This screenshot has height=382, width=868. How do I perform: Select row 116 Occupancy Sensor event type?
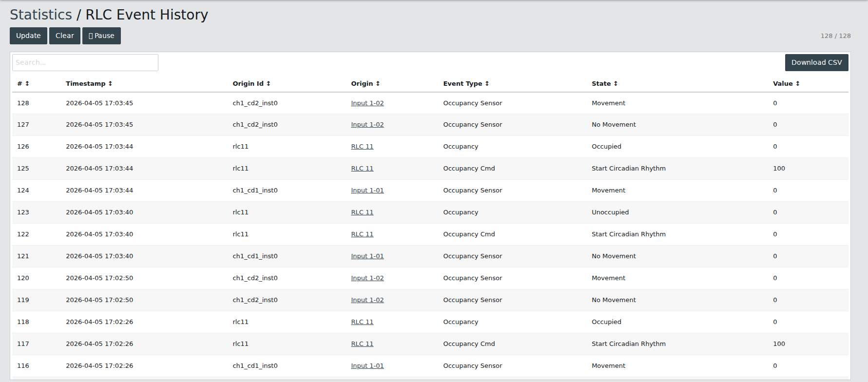tap(472, 365)
